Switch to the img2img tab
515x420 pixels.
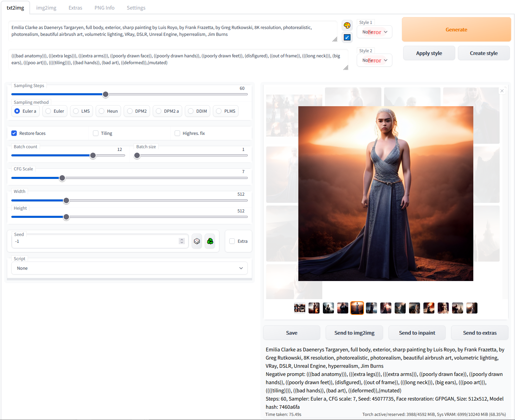tap(46, 8)
